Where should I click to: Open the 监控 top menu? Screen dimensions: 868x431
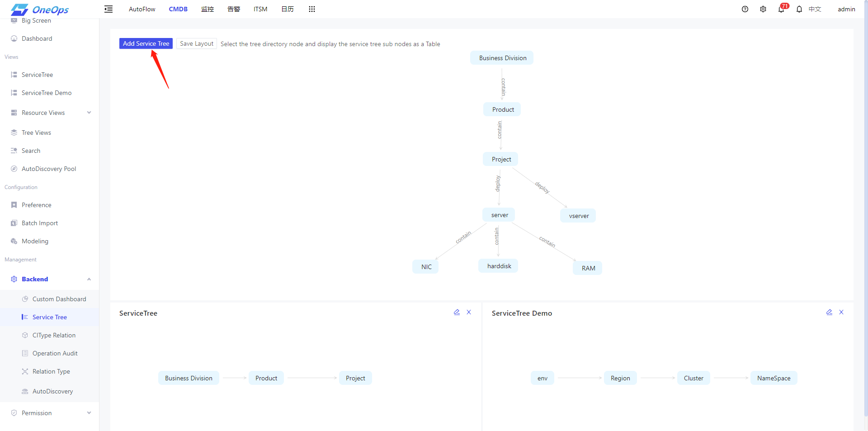pyautogui.click(x=208, y=9)
